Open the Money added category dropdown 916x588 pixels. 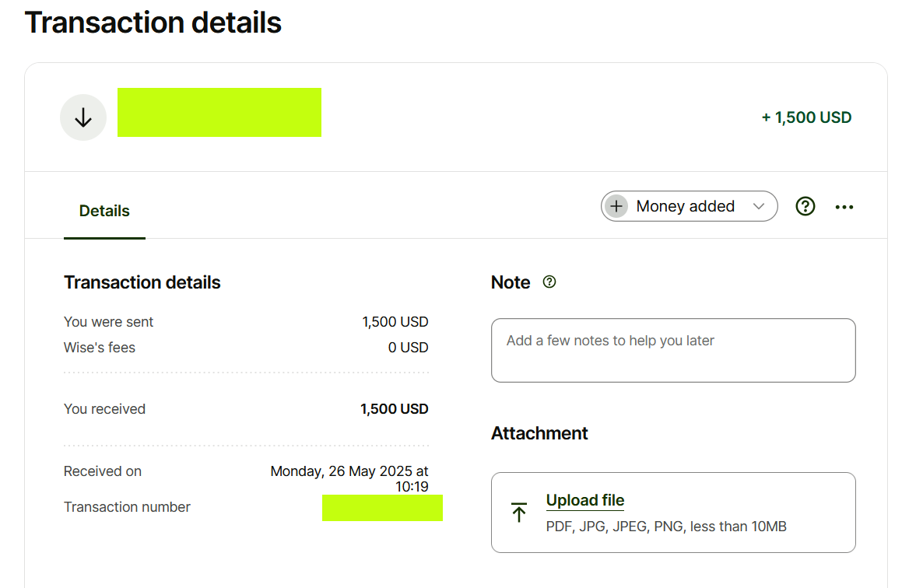click(686, 206)
